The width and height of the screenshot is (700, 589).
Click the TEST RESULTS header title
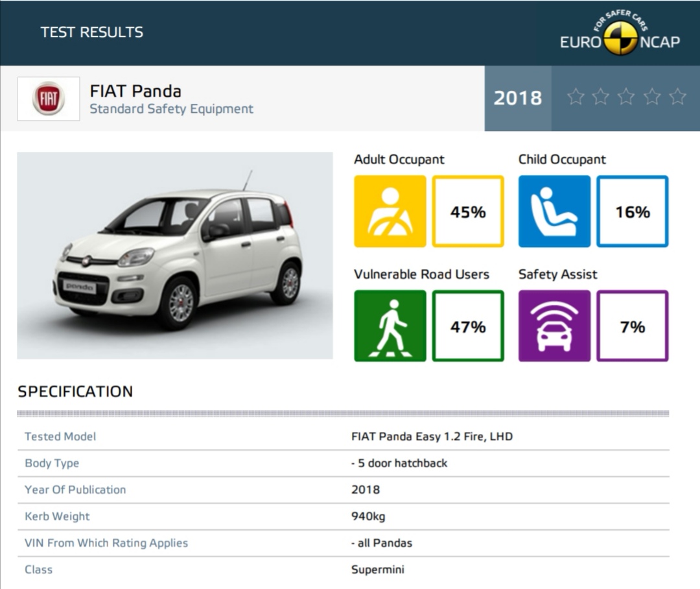click(x=92, y=32)
